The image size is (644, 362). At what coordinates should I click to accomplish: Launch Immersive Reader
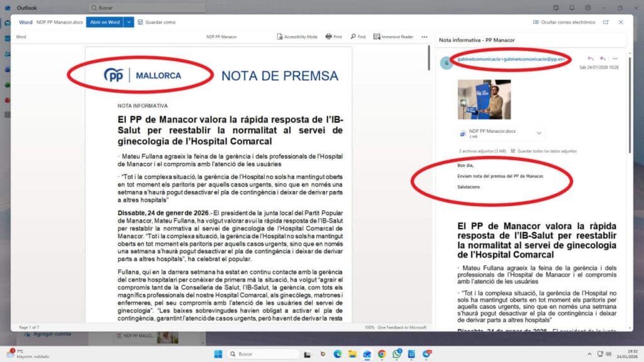[393, 37]
